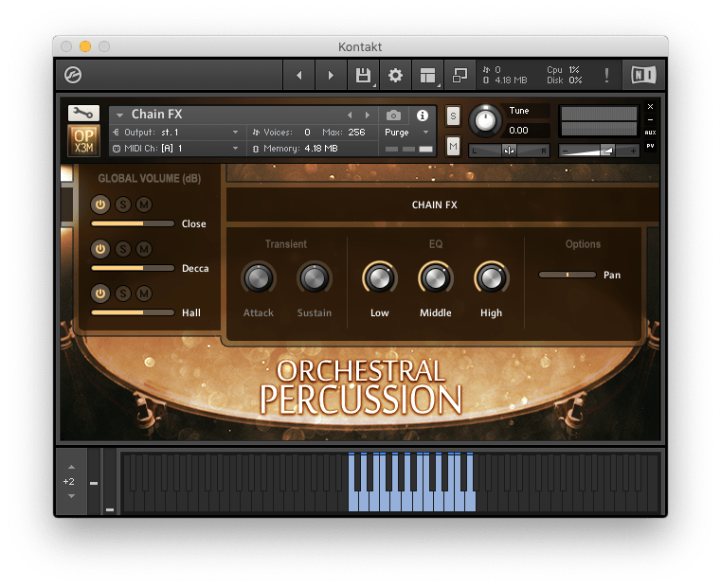Adjust the Close volume slider
721x588 pixels.
pyautogui.click(x=133, y=223)
